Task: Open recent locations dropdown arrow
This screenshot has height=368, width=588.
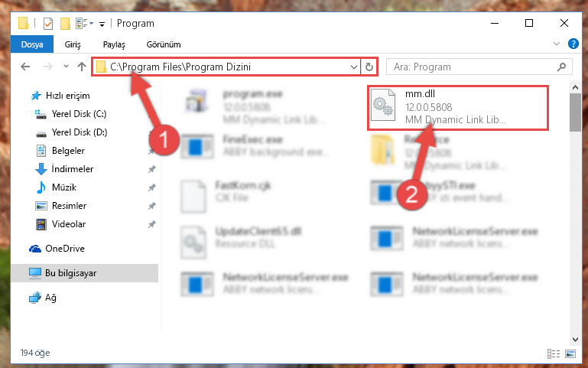Action: pyautogui.click(x=66, y=67)
